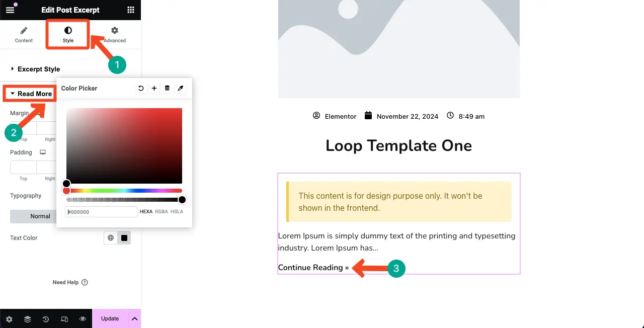The height and width of the screenshot is (328, 644).
Task: Expand the Excerpt Style section
Action: click(x=39, y=69)
